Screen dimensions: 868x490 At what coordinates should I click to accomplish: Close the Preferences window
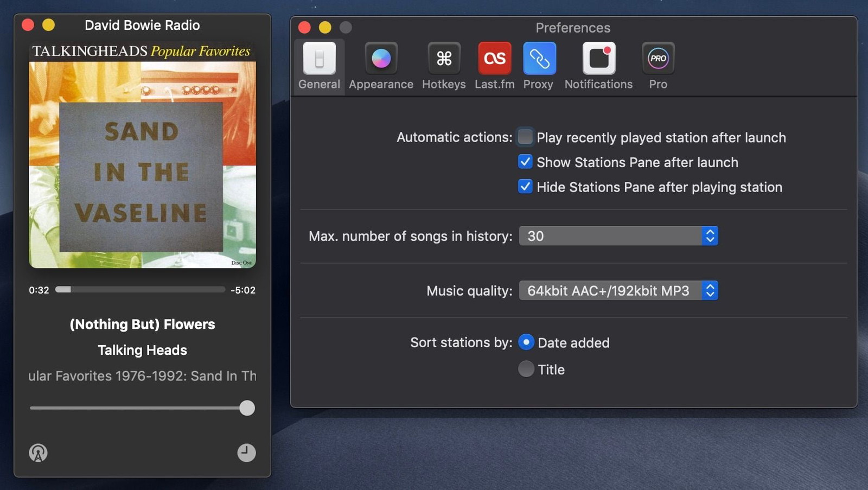[x=304, y=27]
